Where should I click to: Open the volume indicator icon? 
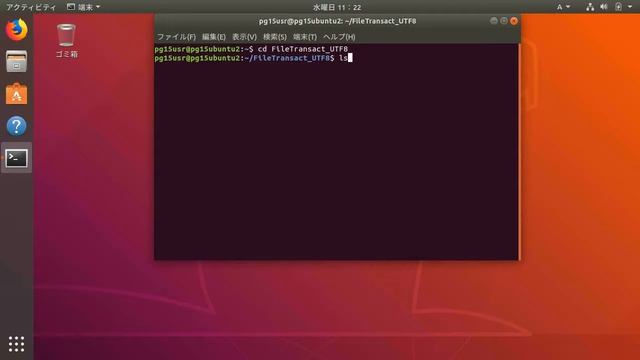[604, 7]
